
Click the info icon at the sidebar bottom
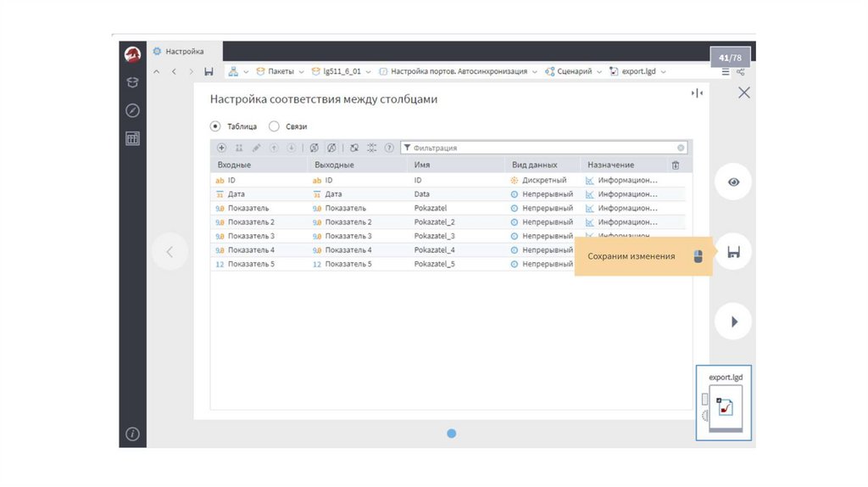pos(132,434)
